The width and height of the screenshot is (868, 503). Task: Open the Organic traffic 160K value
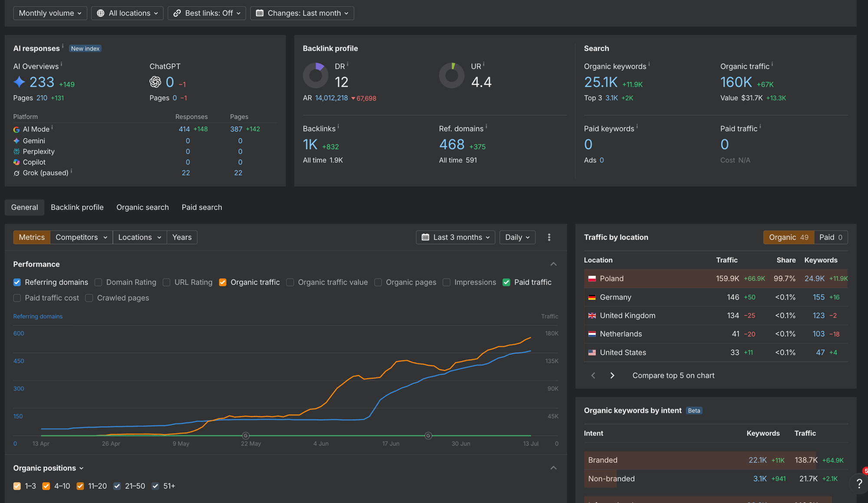click(x=736, y=82)
